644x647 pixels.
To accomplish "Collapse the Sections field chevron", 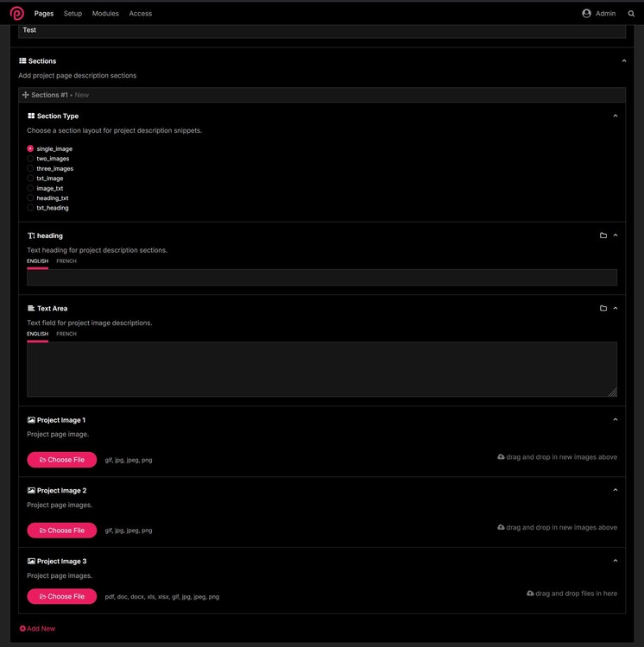I will click(624, 61).
